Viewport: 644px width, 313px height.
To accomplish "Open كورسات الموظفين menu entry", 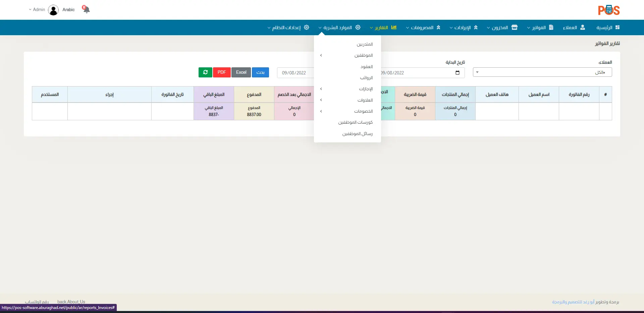I will coord(355,122).
